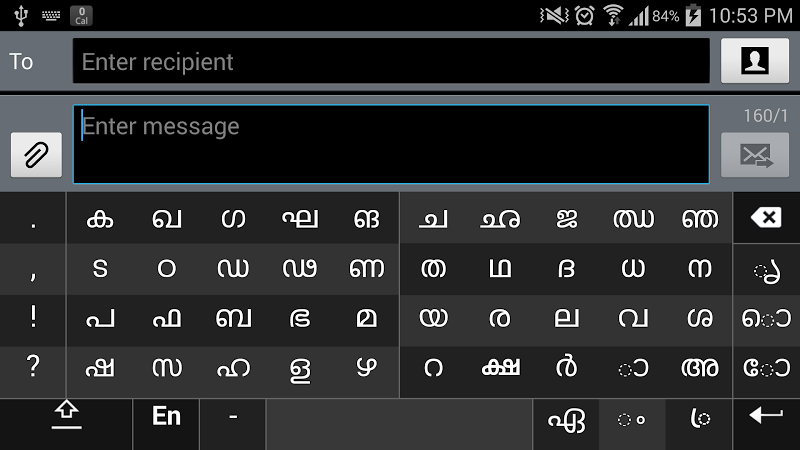Image resolution: width=800 pixels, height=450 pixels.
Task: Tap the paperclip attachment icon
Action: pyautogui.click(x=36, y=155)
